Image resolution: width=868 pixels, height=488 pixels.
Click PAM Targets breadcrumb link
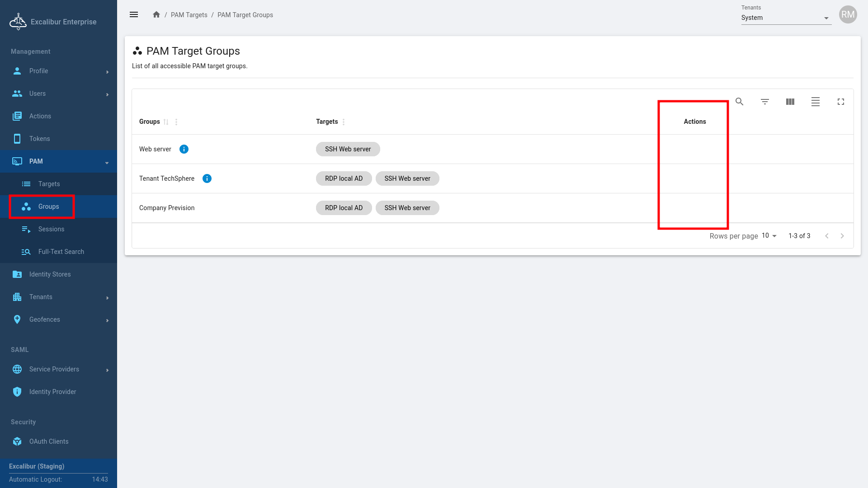pos(189,15)
